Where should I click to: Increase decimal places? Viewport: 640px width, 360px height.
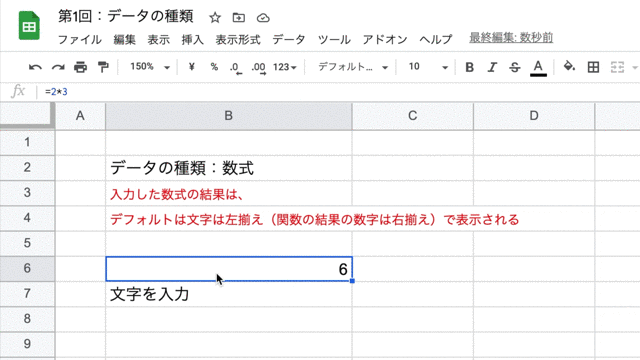pos(258,67)
